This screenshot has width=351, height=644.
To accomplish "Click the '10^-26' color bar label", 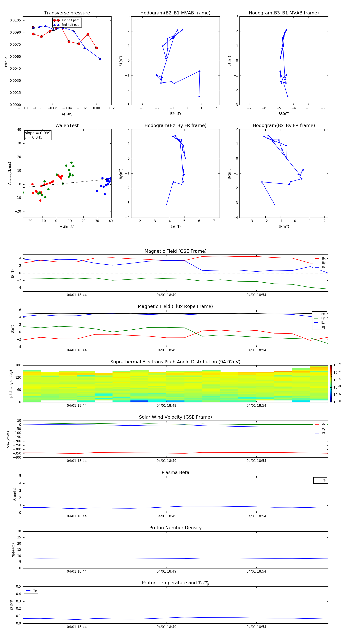I will pos(337,365).
